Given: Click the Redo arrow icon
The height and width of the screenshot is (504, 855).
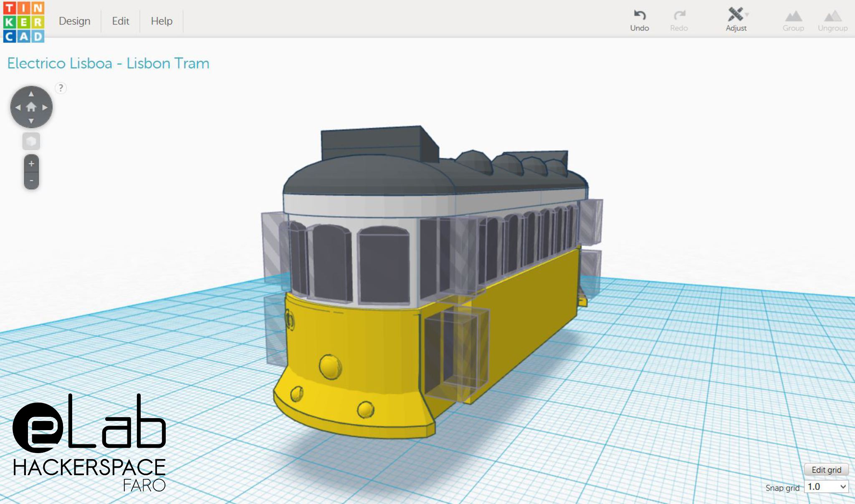Looking at the screenshot, I should [x=679, y=15].
